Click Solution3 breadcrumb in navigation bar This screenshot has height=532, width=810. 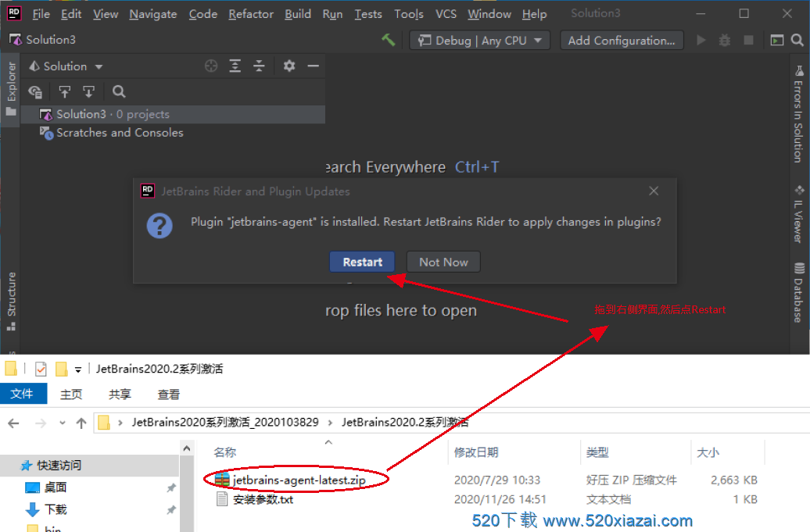(43, 40)
